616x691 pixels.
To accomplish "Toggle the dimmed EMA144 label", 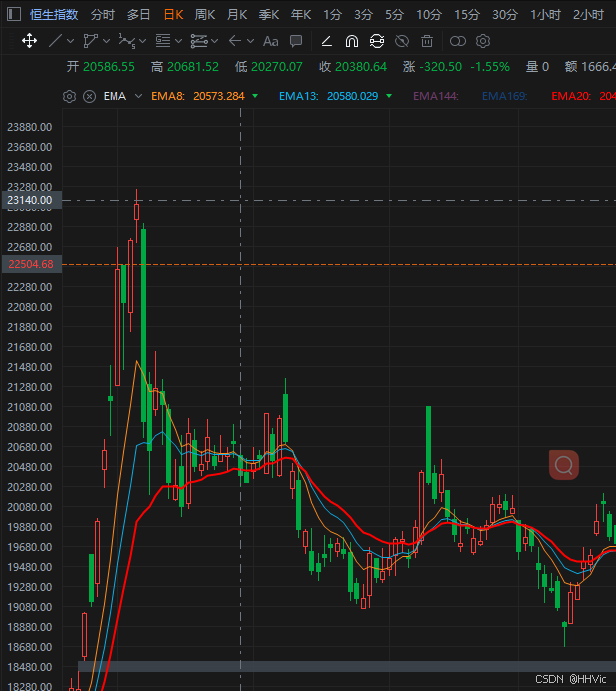I will click(x=436, y=96).
